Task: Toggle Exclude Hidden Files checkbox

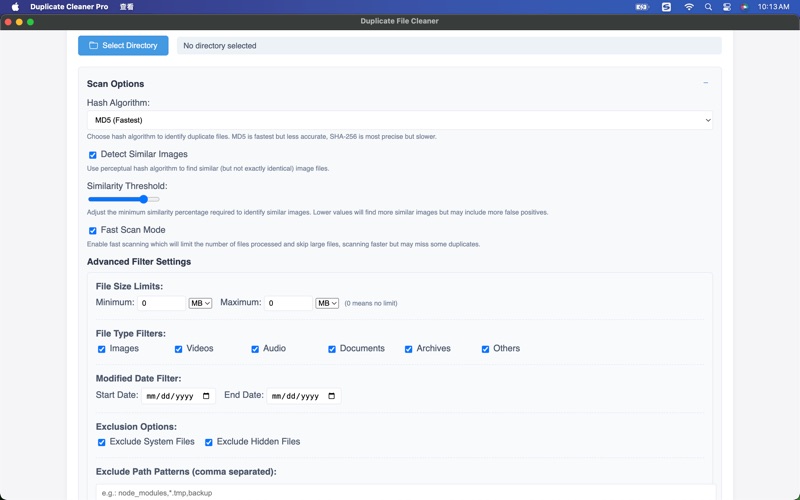Action: click(209, 442)
